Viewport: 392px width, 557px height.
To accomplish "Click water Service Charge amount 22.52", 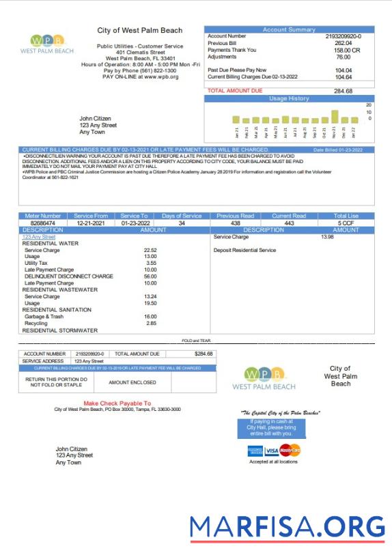I will [150, 250].
